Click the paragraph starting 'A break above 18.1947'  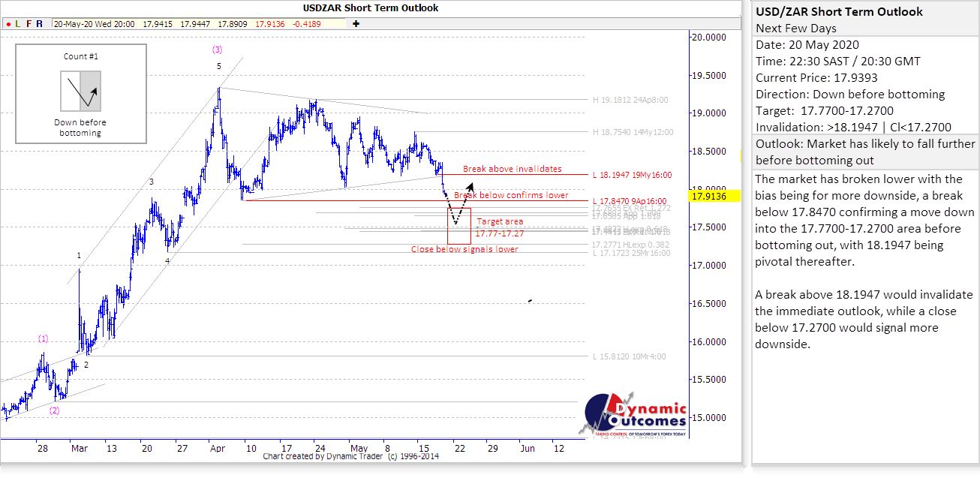(x=864, y=320)
